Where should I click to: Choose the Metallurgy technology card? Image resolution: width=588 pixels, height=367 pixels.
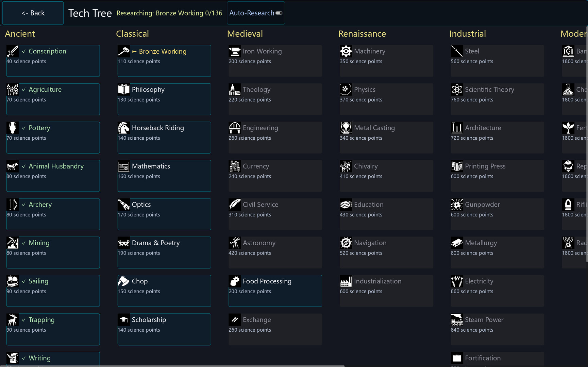497,252
